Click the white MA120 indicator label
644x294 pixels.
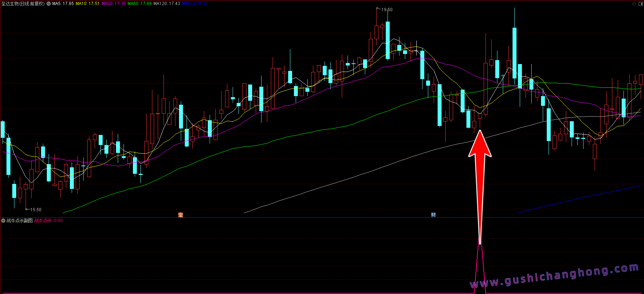[166, 4]
